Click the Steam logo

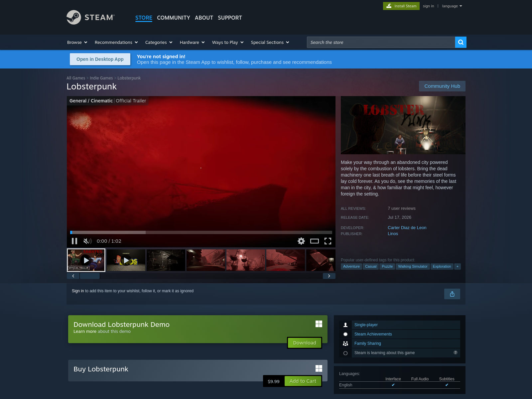coord(90,17)
